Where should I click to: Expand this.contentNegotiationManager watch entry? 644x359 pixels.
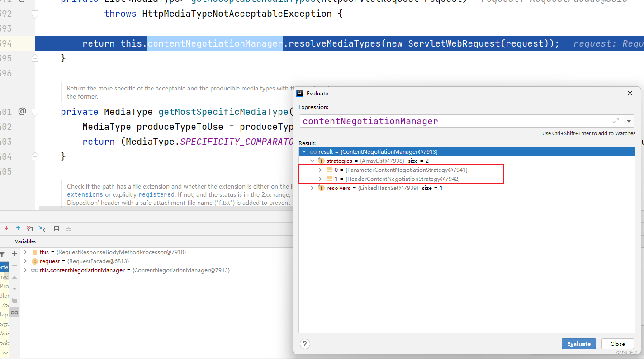pos(26,270)
